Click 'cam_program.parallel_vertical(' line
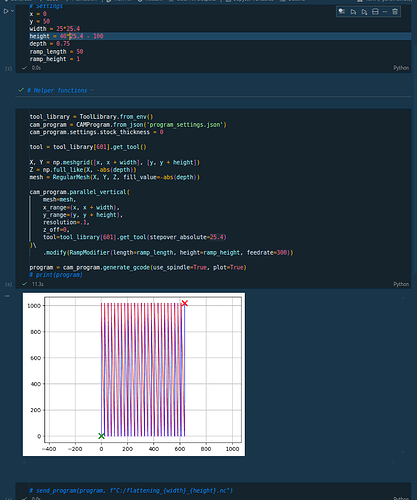The image size is (417, 500). click(x=80, y=192)
